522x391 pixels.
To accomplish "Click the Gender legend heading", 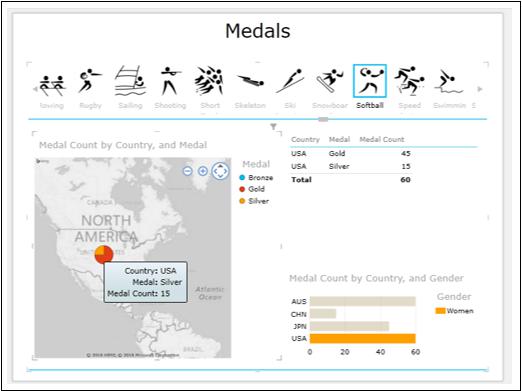I will point(454,297).
